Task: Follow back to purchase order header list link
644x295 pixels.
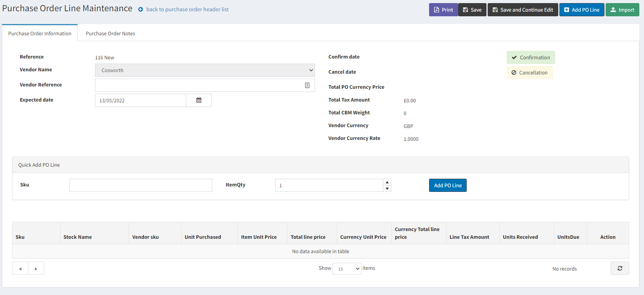Action: click(x=187, y=9)
